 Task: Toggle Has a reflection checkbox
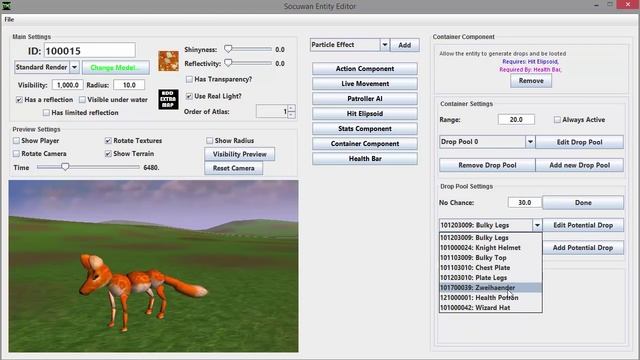tap(19, 100)
